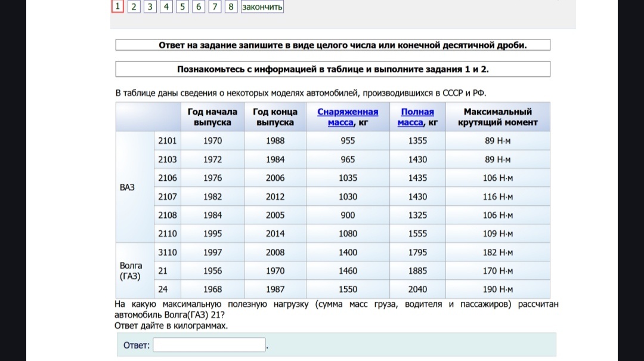
Task: Click the end year '2014' cell
Action: [x=275, y=233]
